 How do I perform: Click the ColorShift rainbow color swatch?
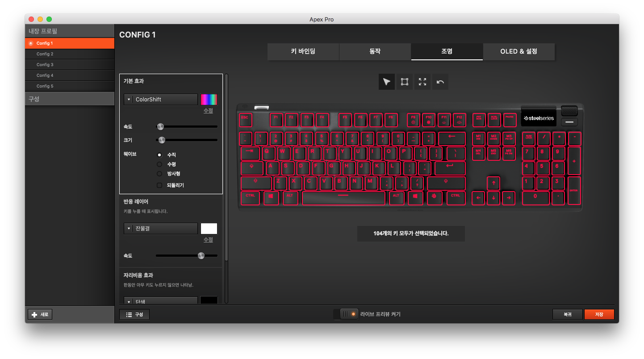209,100
